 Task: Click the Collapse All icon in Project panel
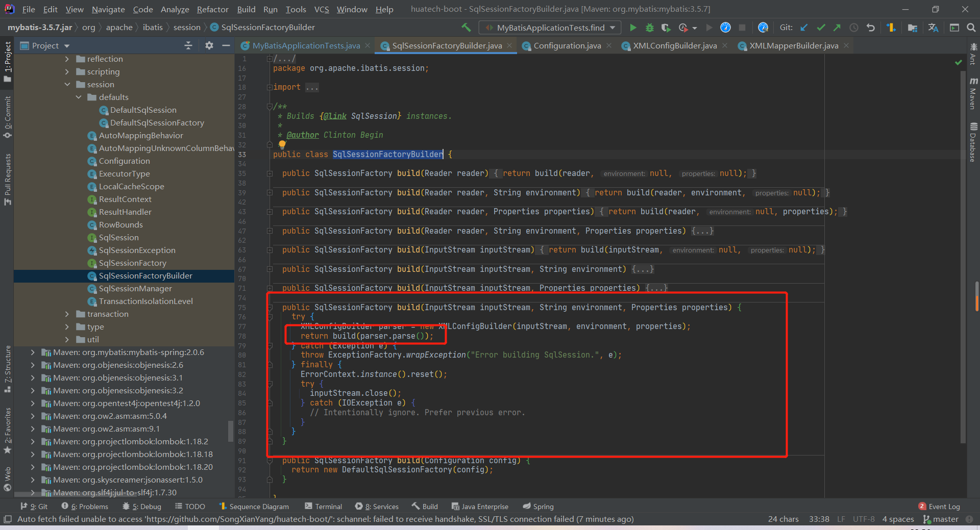pos(188,45)
